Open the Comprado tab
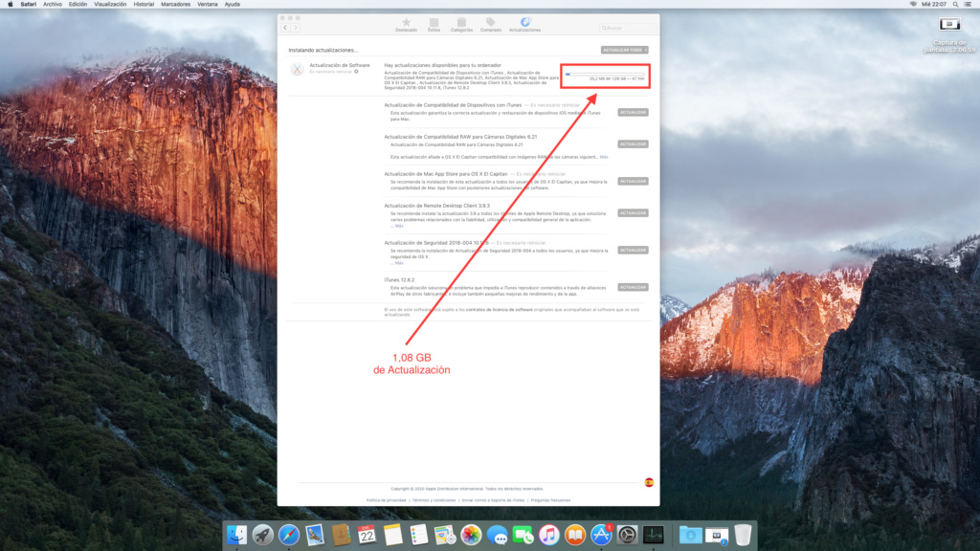 click(x=491, y=25)
